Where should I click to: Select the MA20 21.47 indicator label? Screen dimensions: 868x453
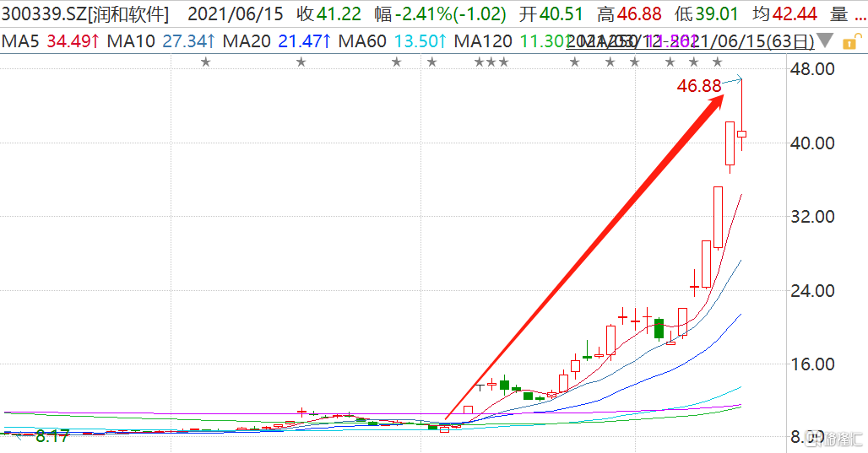click(277, 41)
